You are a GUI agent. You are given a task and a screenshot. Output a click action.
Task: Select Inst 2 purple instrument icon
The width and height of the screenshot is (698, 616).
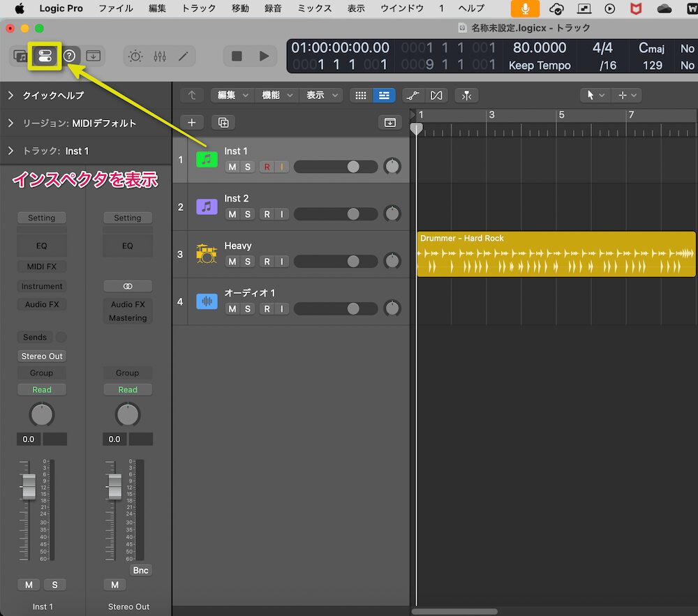coord(207,206)
